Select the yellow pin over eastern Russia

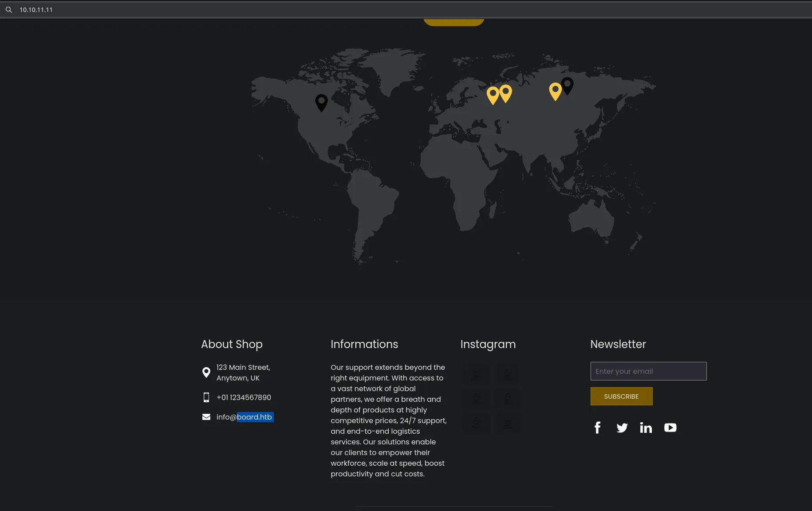point(555,91)
